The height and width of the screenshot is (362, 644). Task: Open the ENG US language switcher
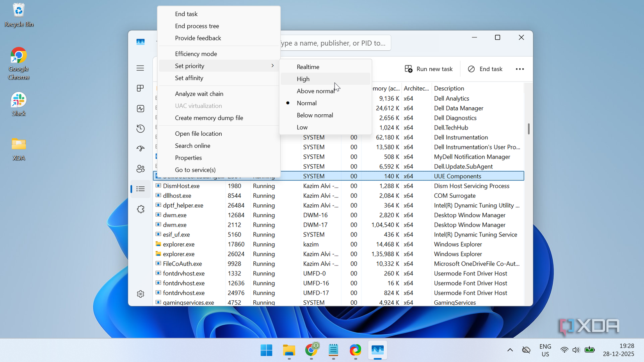[x=545, y=350]
